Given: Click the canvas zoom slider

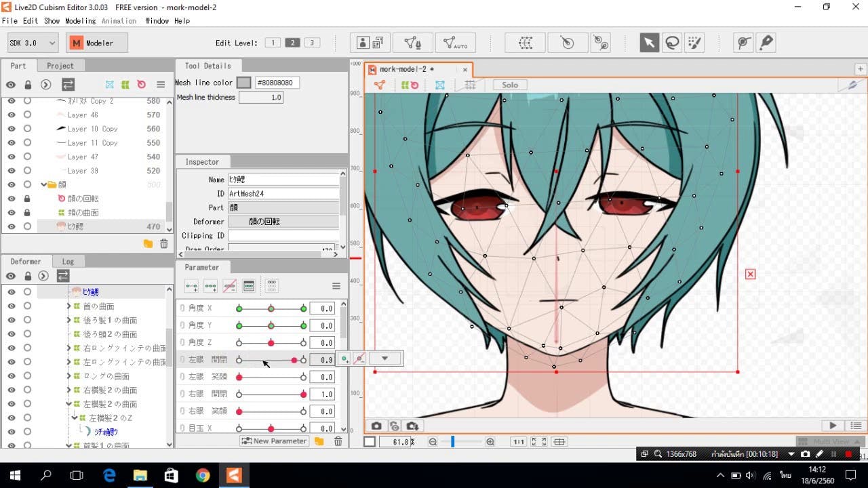Looking at the screenshot, I should [x=461, y=442].
